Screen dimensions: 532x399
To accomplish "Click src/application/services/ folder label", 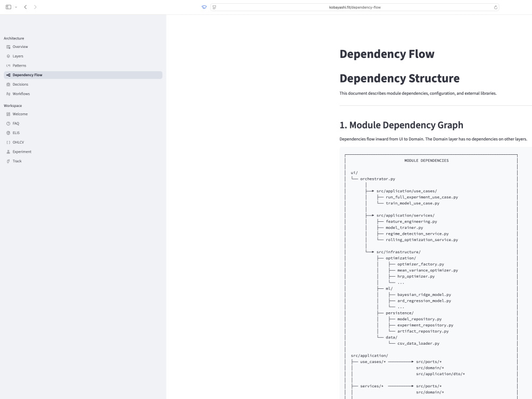I will coord(405,215).
